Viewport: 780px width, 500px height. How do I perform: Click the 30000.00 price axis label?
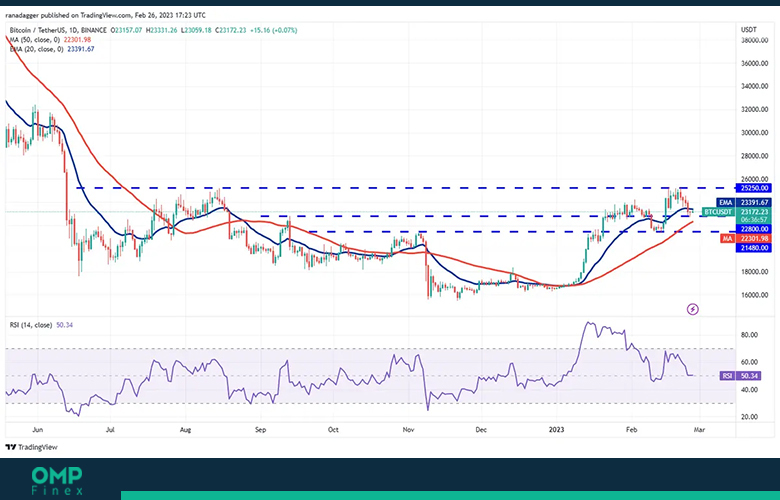[754, 133]
